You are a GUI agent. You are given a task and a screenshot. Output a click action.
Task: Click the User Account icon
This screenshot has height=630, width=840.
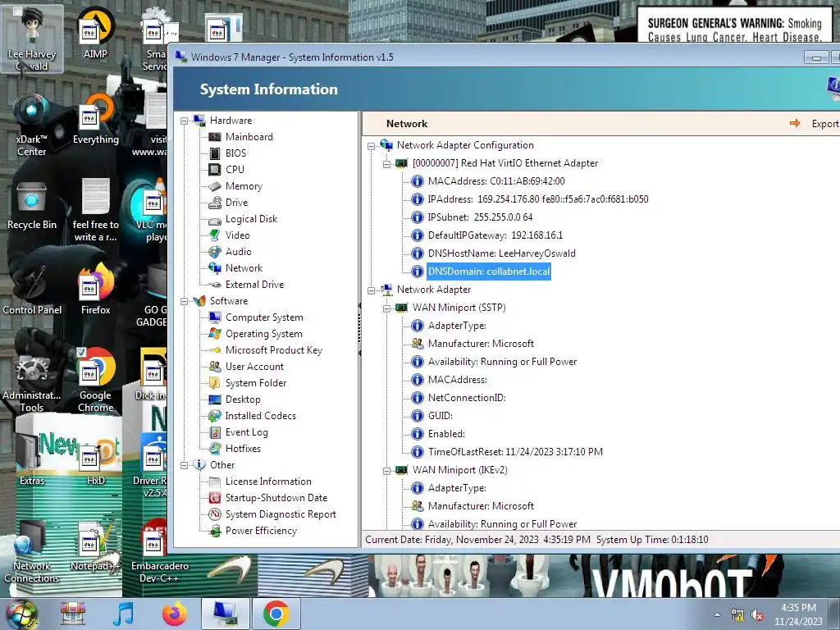(x=214, y=367)
